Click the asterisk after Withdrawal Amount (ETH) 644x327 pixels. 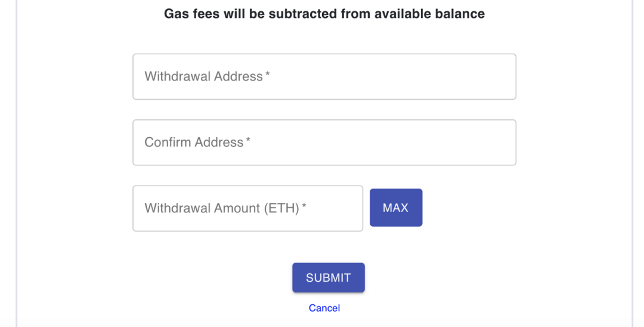click(x=304, y=206)
